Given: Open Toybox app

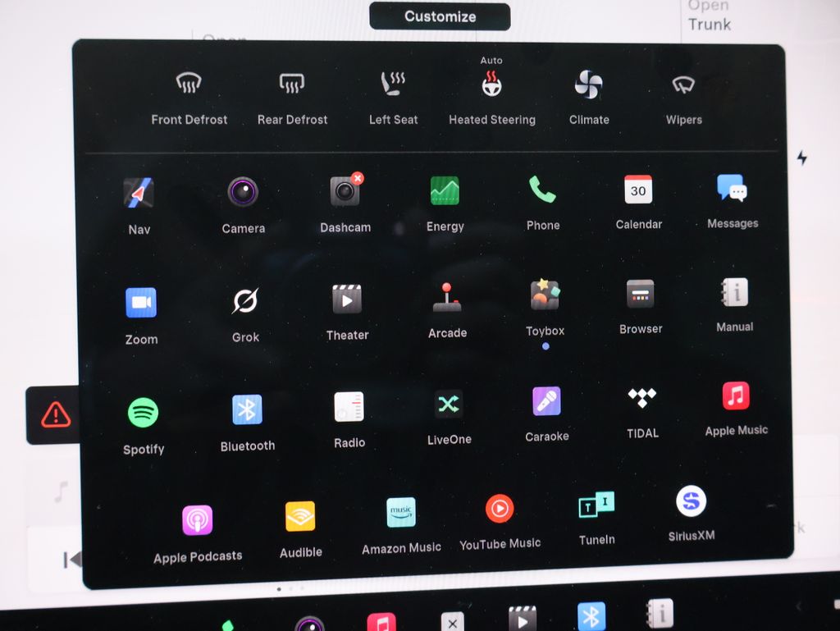Looking at the screenshot, I should coord(545,295).
